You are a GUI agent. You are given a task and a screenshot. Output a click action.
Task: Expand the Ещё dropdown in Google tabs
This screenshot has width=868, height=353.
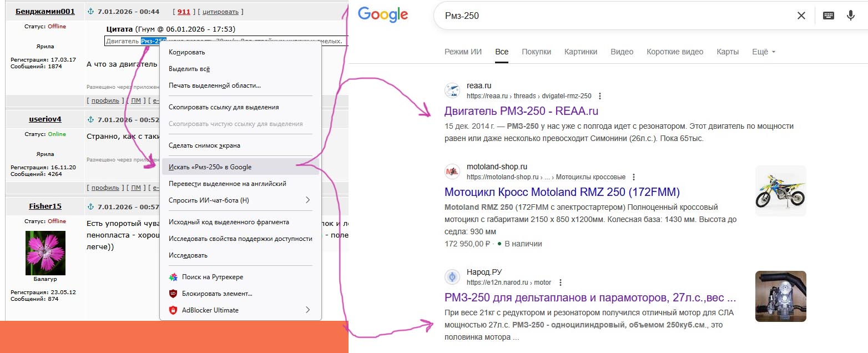point(763,52)
